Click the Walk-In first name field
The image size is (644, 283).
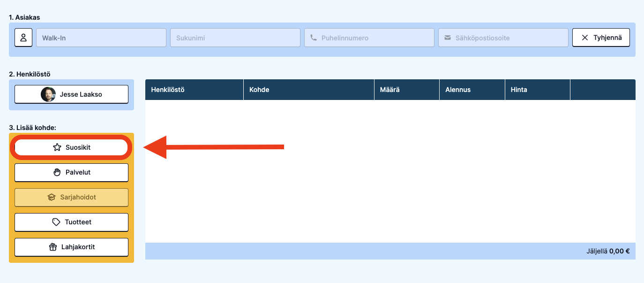(101, 38)
